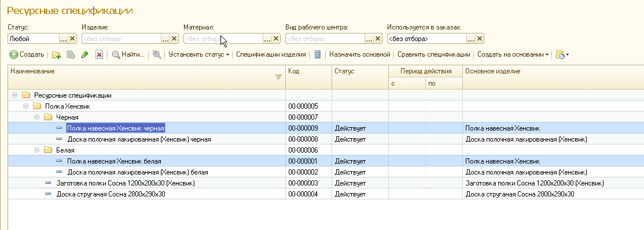Image resolution: width=644 pixels, height=230 pixels.
Task: Click the Создать button with plus icon
Action: point(27,54)
